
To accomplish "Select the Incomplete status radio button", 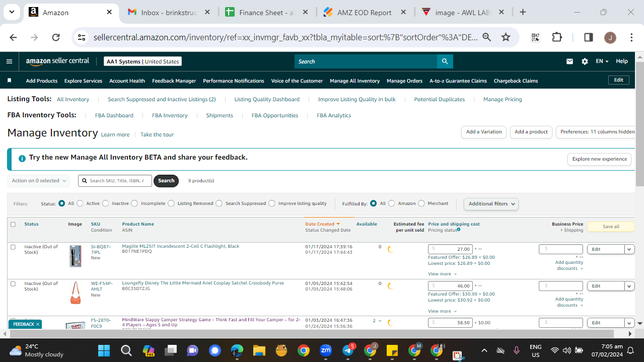I will 134,203.
